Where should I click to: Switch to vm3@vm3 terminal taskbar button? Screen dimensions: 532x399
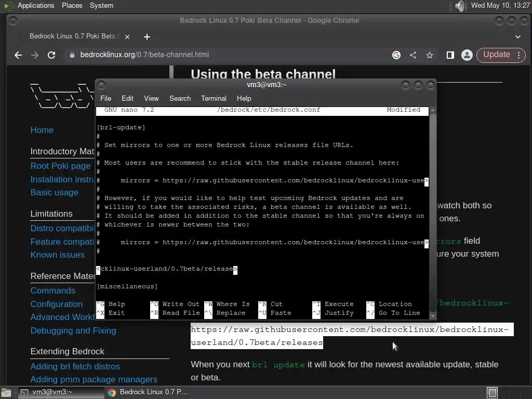pyautogui.click(x=61, y=392)
